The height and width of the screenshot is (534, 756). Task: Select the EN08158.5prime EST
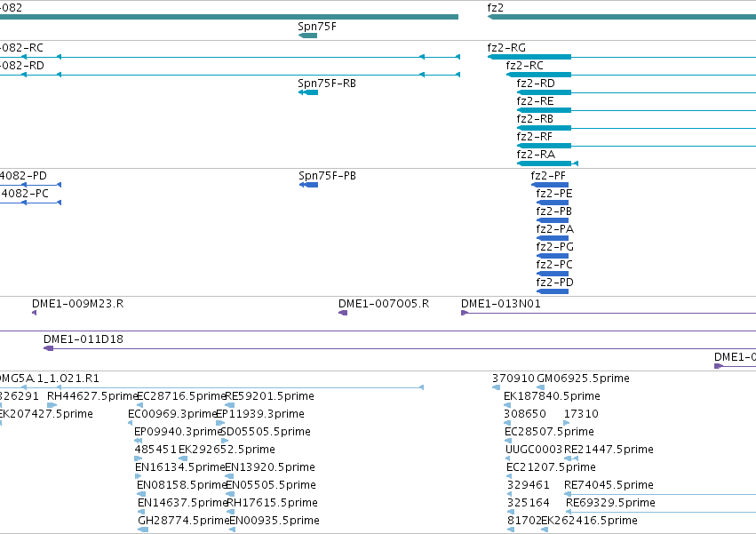tap(141, 494)
